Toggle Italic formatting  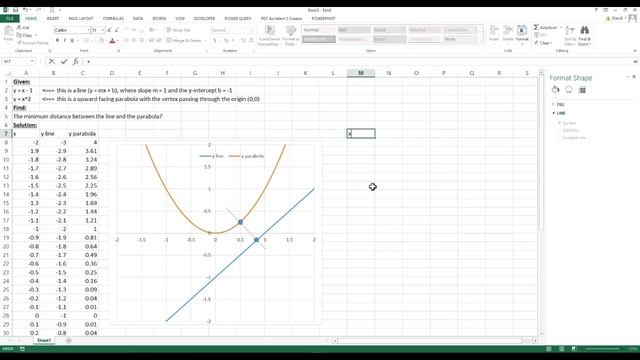[64, 40]
